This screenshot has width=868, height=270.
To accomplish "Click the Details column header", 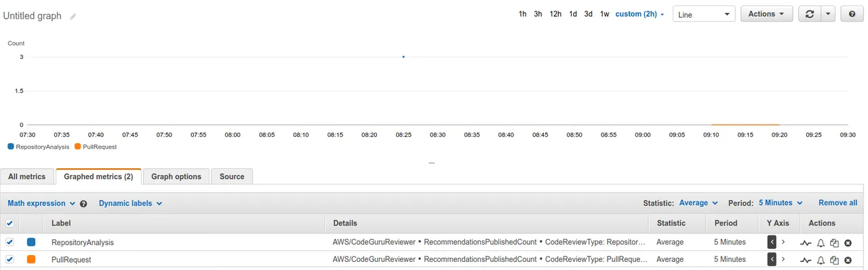I will coord(344,223).
